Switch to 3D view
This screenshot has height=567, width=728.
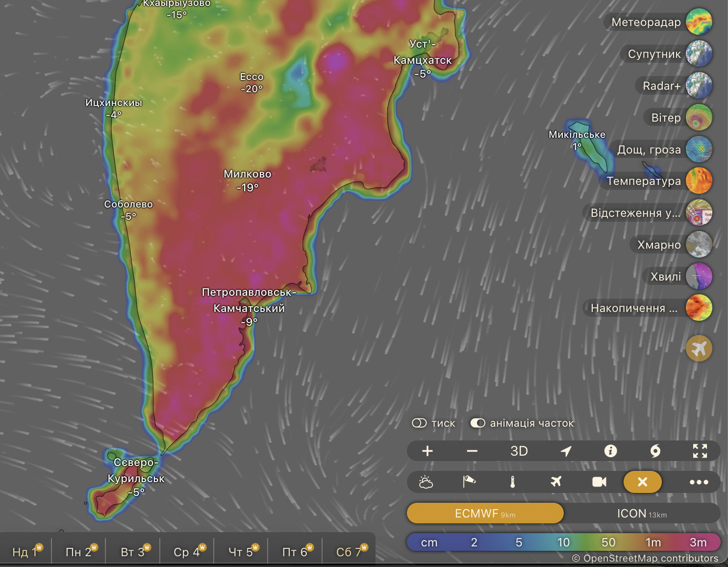(519, 451)
